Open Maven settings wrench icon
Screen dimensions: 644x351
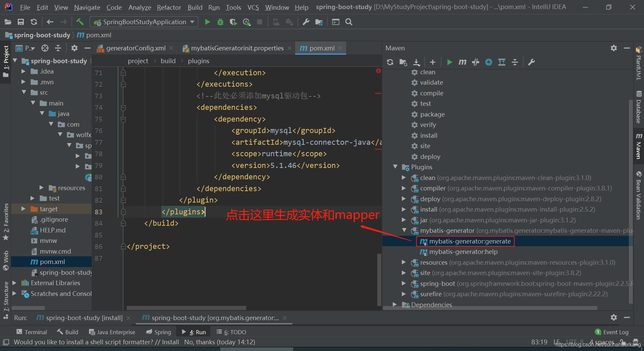[x=531, y=62]
